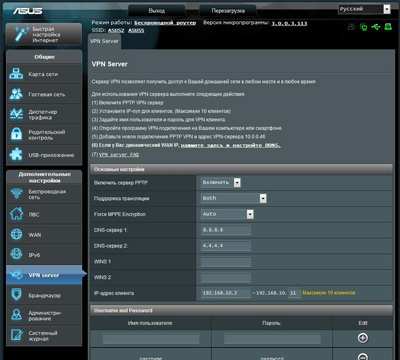400x360 pixels.
Task: Select Диспетчер трафика menu label
Action: 43,115
